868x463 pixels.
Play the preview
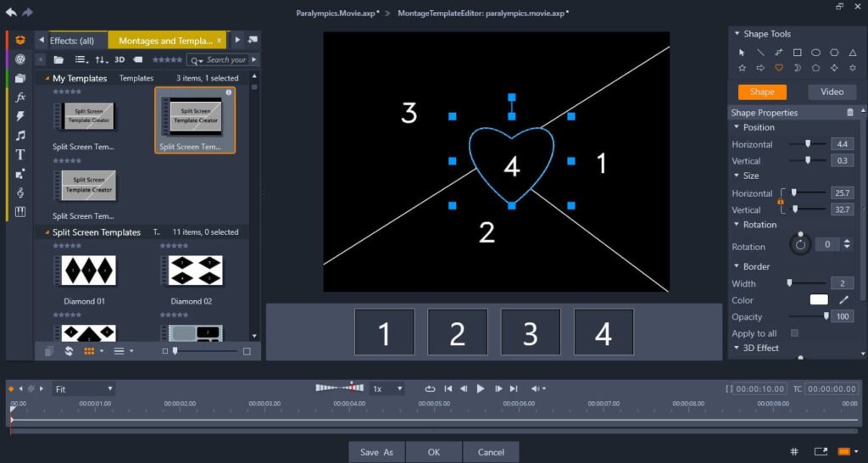481,388
